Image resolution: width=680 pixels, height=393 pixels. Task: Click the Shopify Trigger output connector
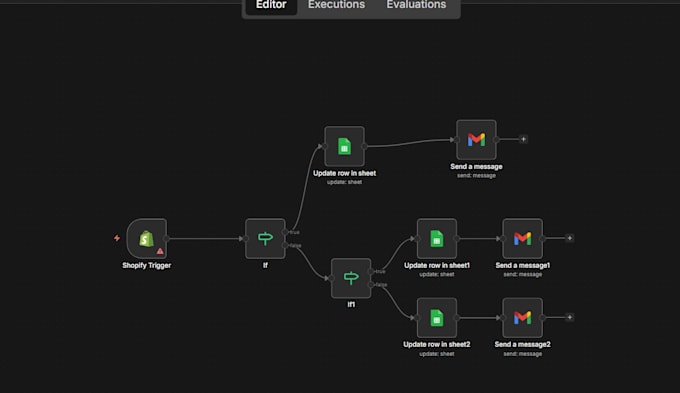[x=167, y=238]
